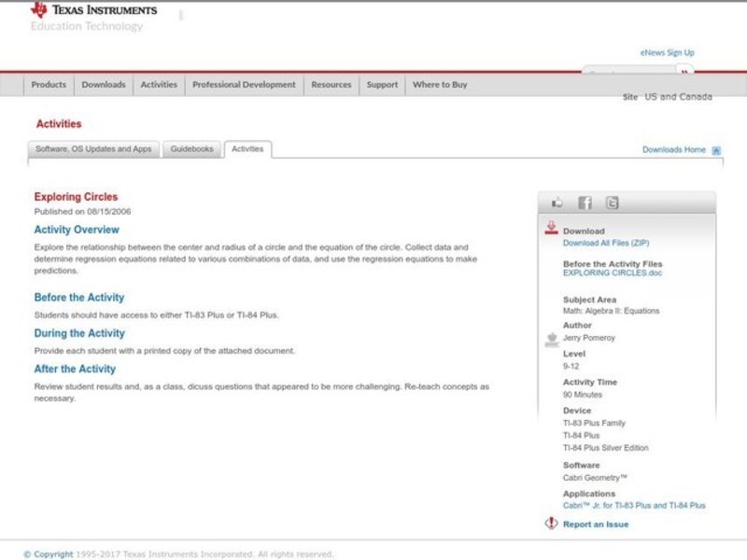This screenshot has height=560, width=747.
Task: Open the Professional Development menu
Action: [244, 85]
